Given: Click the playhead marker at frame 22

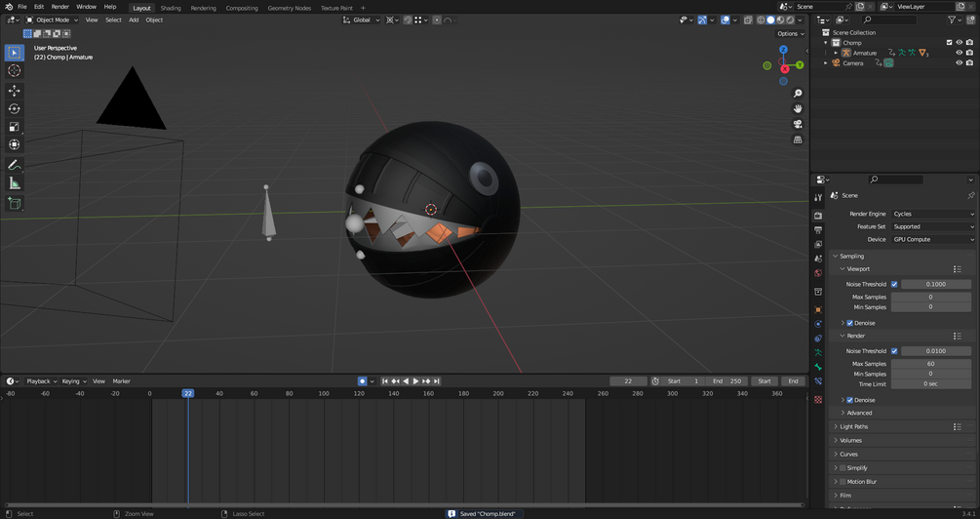Looking at the screenshot, I should pyautogui.click(x=187, y=393).
